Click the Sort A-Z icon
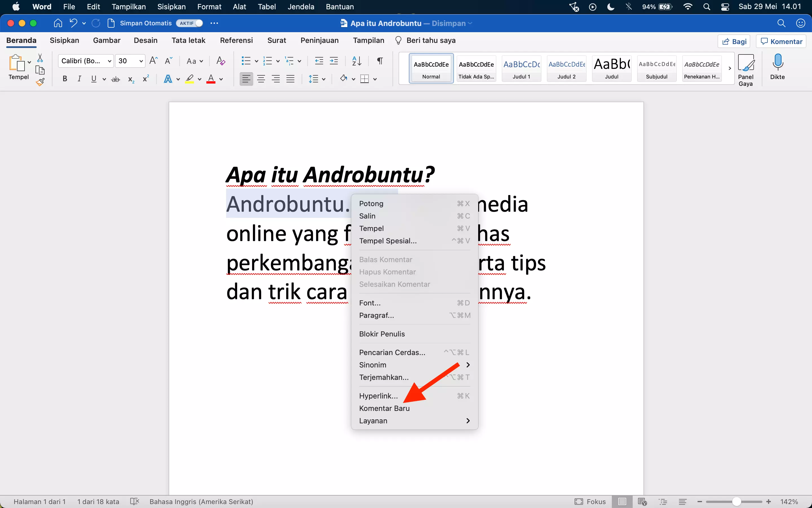Viewport: 812px width, 508px height. coord(357,61)
